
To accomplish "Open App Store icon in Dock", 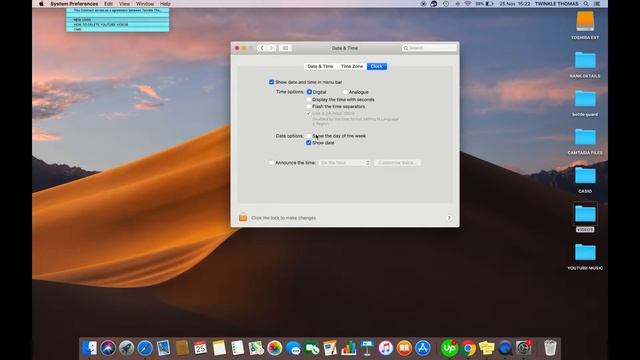I will coord(423,348).
